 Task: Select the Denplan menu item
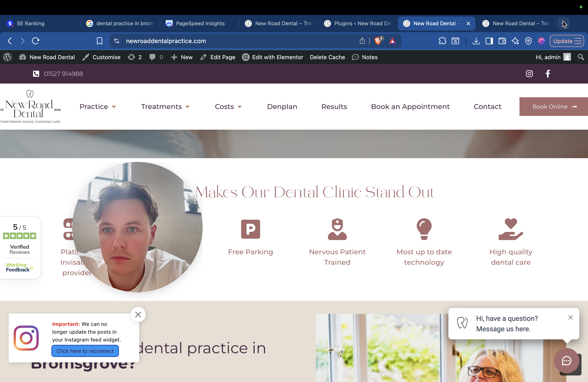click(282, 107)
